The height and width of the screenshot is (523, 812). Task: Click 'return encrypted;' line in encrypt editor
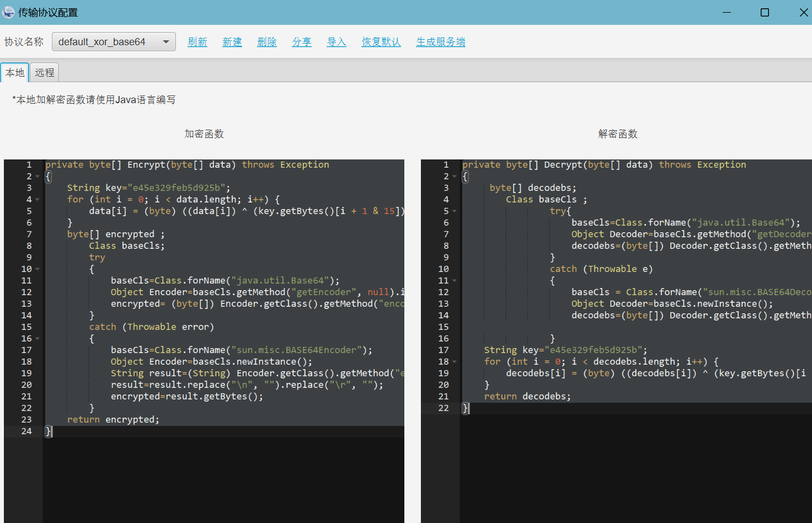point(113,420)
